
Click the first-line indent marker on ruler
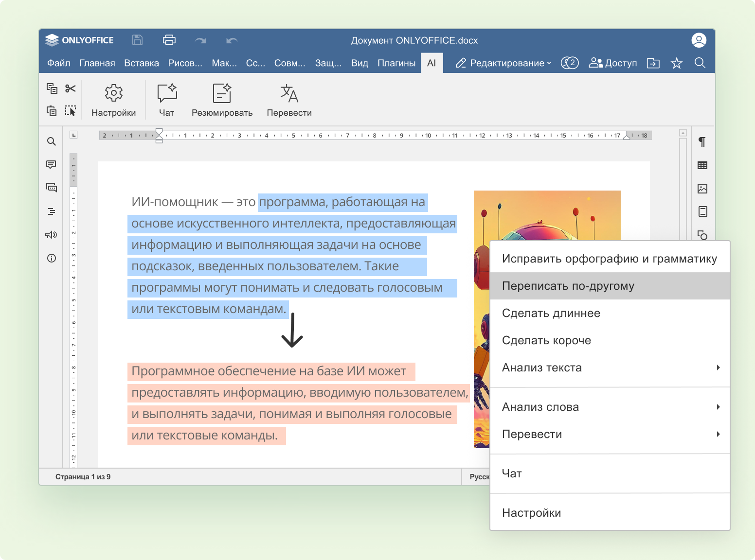pyautogui.click(x=159, y=132)
